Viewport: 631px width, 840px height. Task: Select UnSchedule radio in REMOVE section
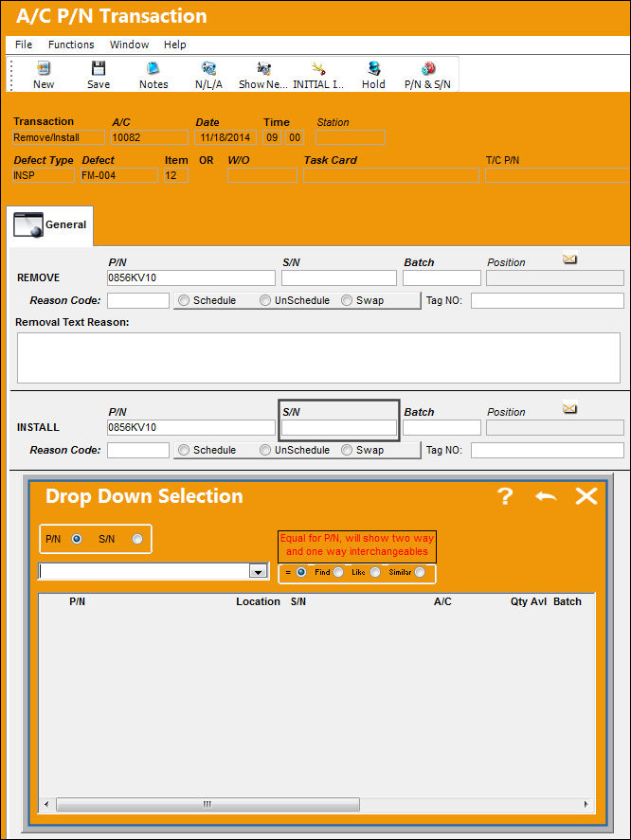coord(265,300)
